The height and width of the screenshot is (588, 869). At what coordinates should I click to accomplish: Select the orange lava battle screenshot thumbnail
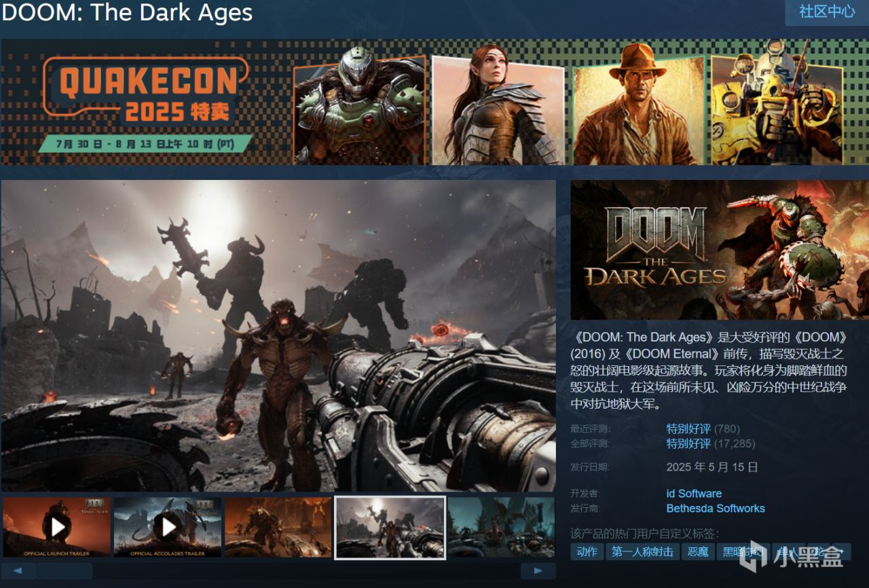coord(278,527)
